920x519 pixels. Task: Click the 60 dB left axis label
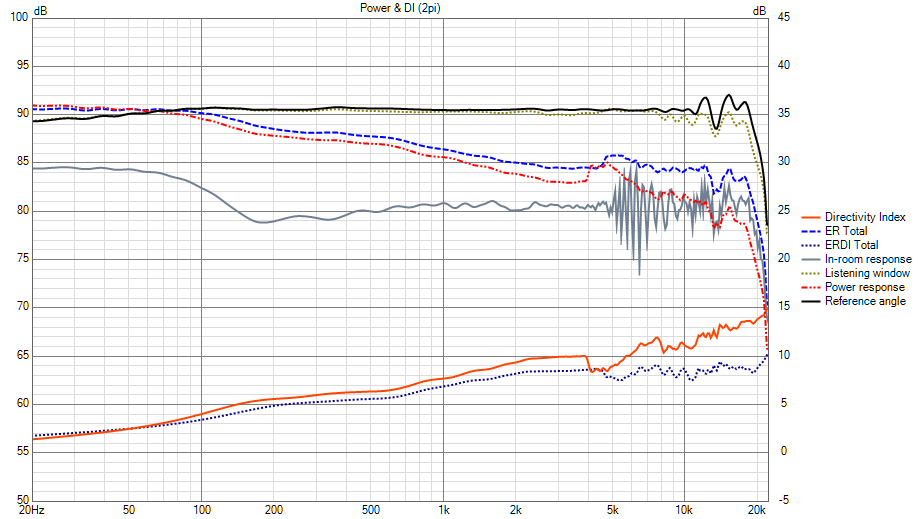click(x=22, y=403)
